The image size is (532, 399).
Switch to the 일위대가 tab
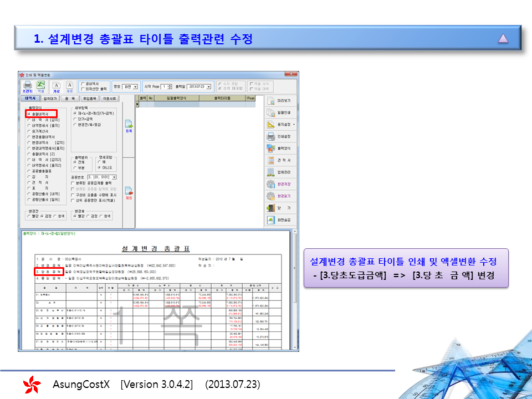click(50, 98)
